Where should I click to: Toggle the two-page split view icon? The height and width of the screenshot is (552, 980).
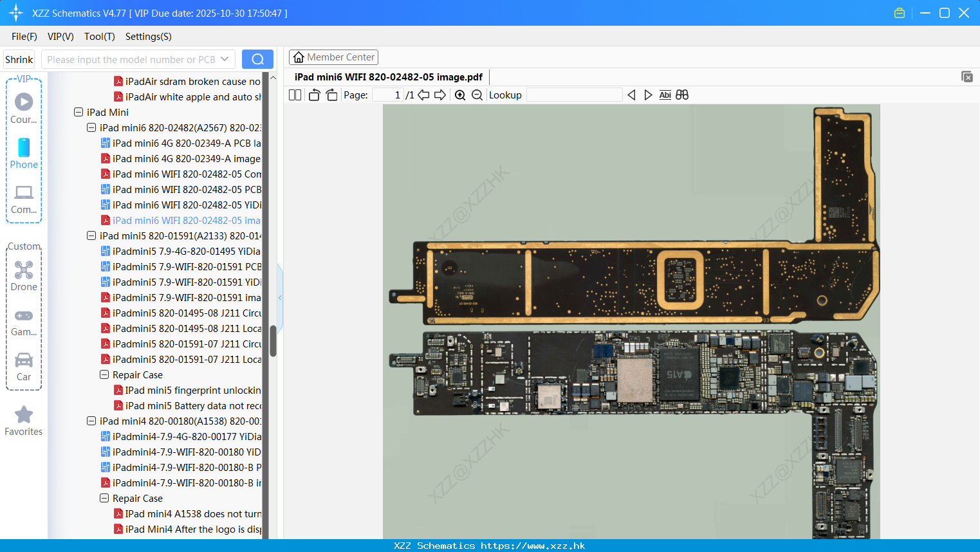click(x=295, y=95)
